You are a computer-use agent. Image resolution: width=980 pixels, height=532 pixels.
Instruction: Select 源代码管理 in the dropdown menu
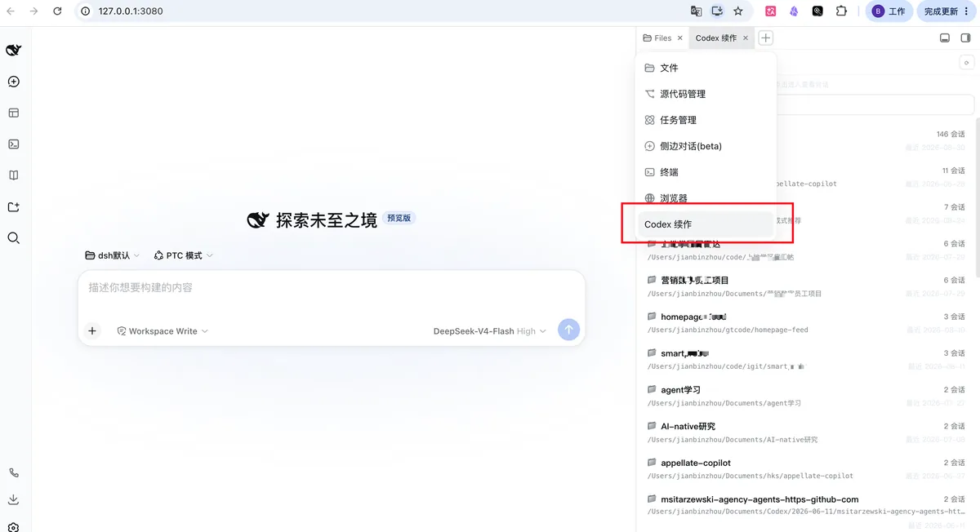(706, 94)
